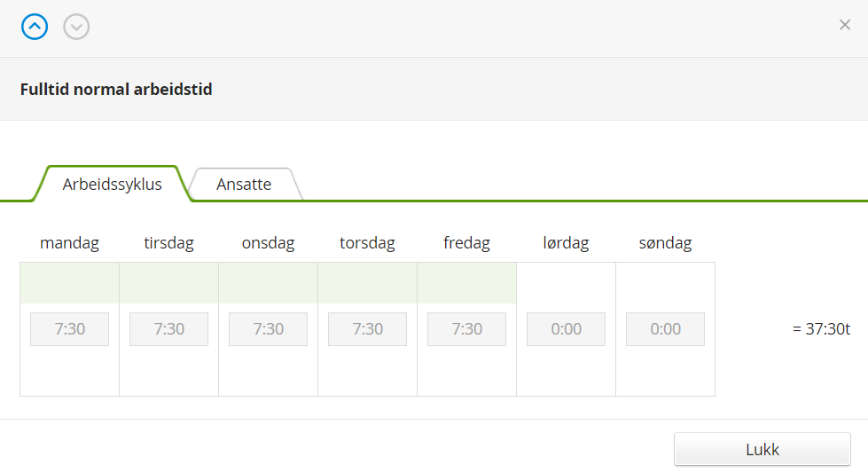The height and width of the screenshot is (473, 868).
Task: Select the Arbeidssyklus tab
Action: [x=113, y=184]
